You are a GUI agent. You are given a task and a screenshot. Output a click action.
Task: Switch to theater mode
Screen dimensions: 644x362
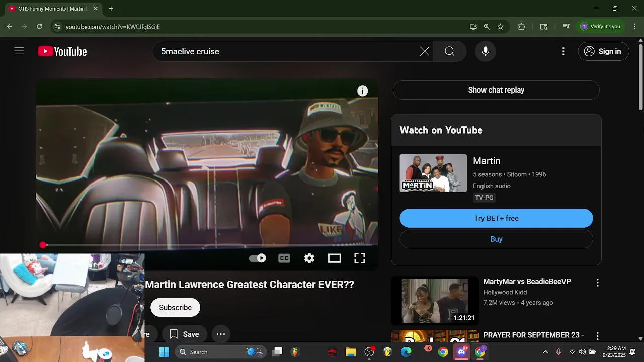(335, 258)
